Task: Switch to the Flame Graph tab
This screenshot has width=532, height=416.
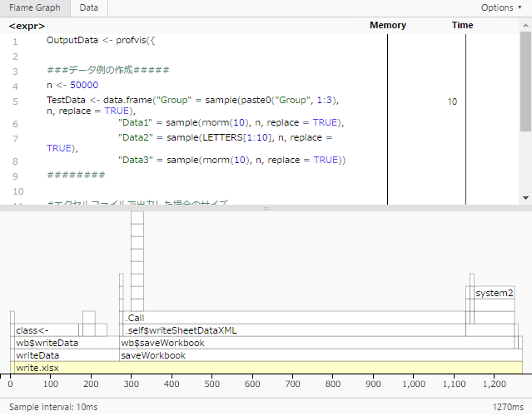Action: point(35,7)
